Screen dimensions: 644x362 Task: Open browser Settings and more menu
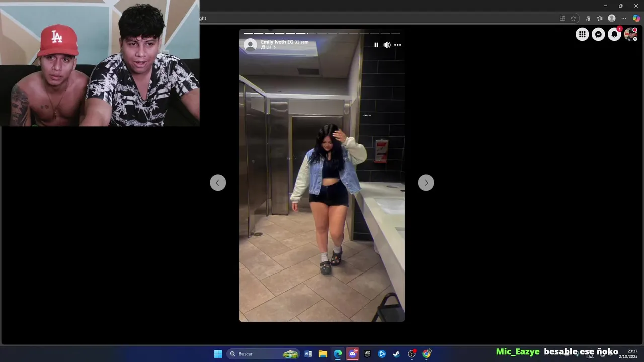[624, 18]
